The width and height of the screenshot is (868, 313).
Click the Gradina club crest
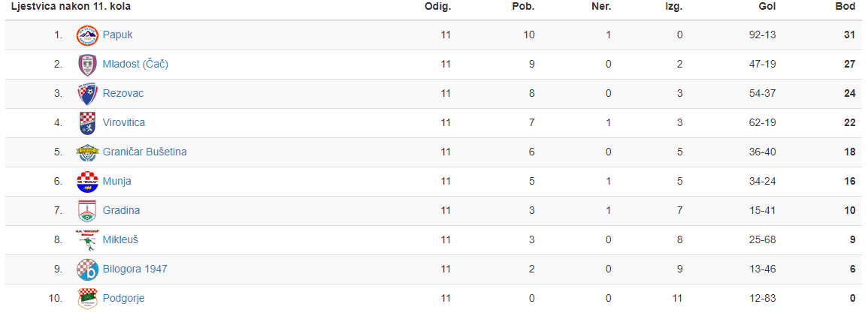pyautogui.click(x=87, y=211)
